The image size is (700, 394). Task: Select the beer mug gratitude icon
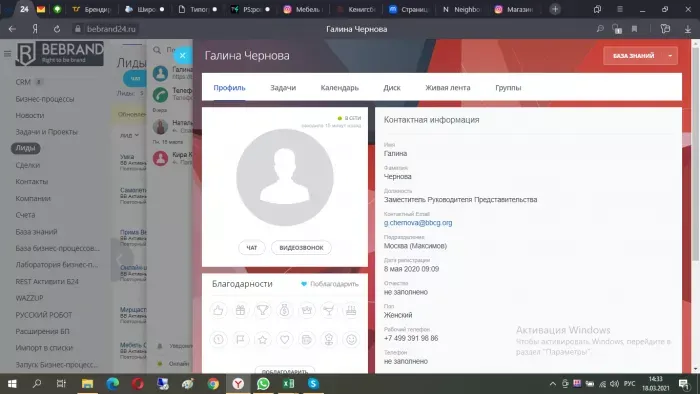pyautogui.click(x=307, y=340)
